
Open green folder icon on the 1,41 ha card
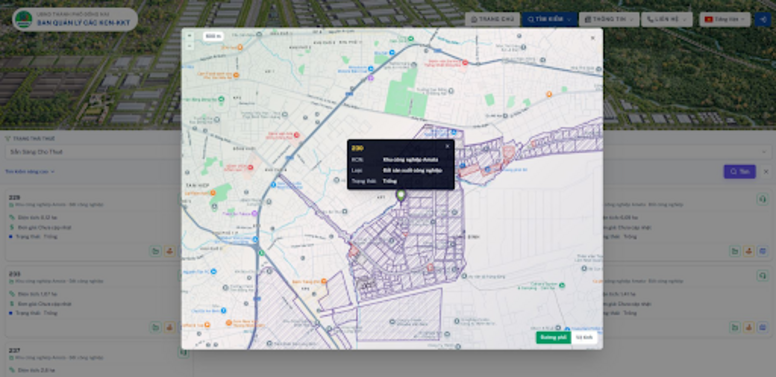(x=735, y=328)
